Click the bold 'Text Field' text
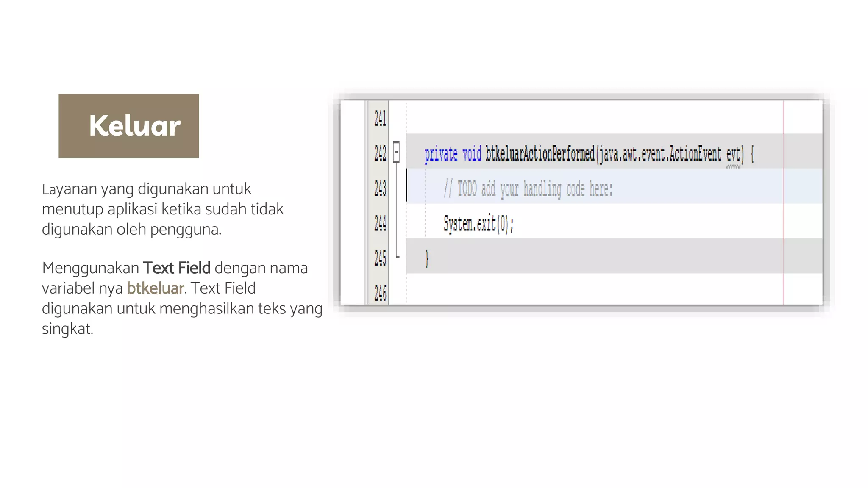 (x=176, y=268)
